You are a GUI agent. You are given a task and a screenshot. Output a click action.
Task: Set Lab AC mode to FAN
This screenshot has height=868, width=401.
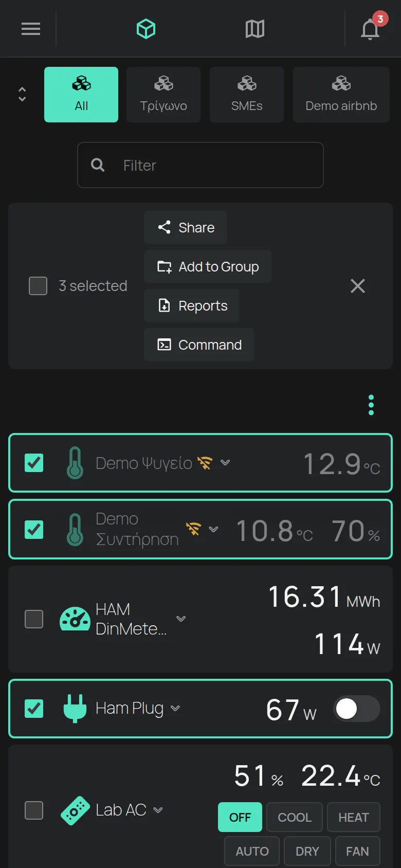357,851
